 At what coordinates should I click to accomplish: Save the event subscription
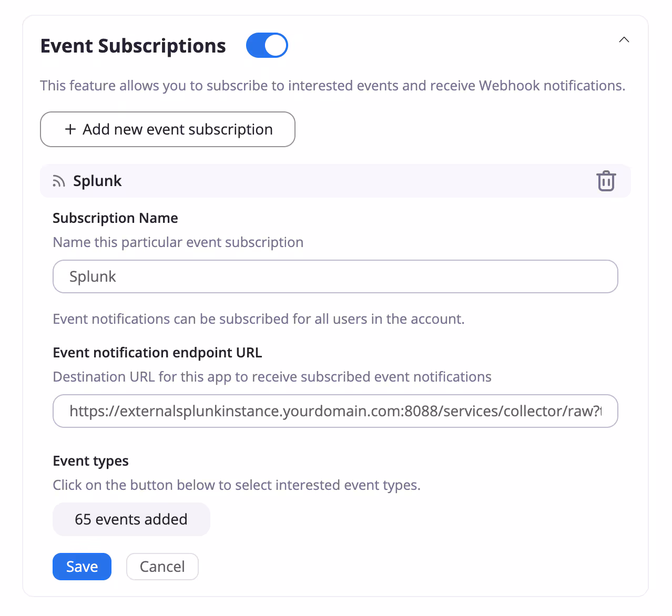tap(82, 567)
